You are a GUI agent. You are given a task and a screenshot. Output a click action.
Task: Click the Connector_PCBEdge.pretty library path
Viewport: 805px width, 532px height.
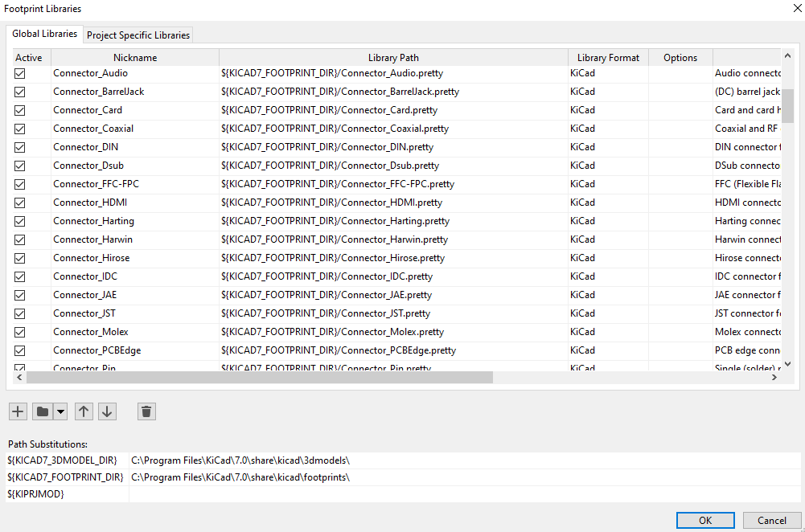pyautogui.click(x=394, y=350)
